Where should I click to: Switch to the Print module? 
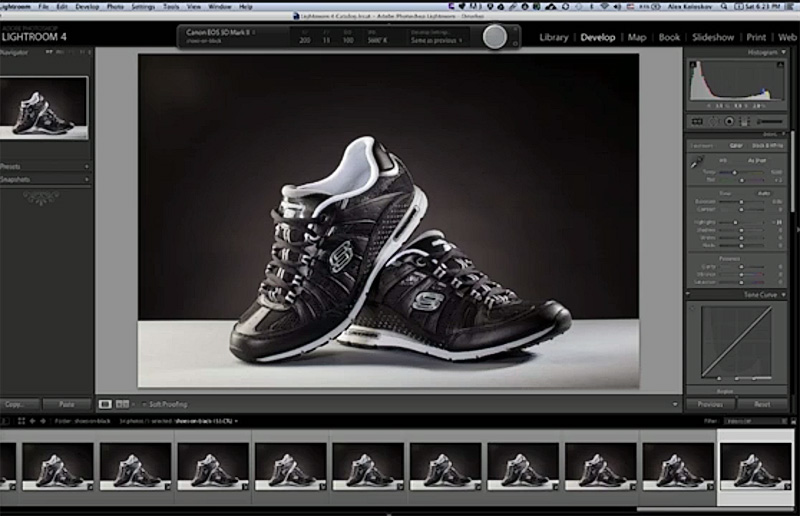tap(756, 37)
